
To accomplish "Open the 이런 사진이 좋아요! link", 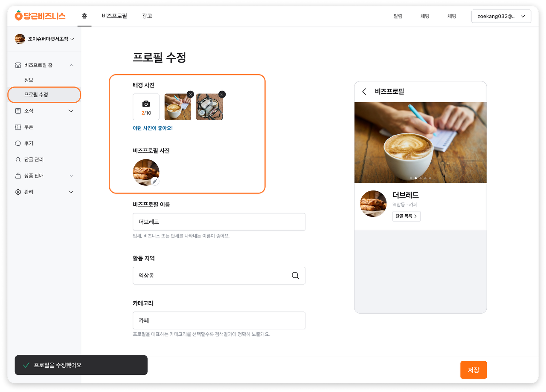I will click(x=153, y=128).
